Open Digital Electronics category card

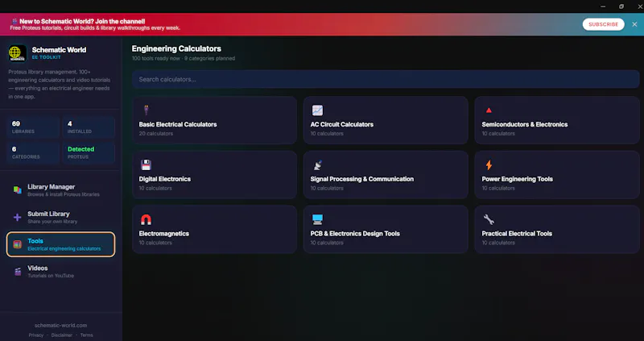coord(214,175)
